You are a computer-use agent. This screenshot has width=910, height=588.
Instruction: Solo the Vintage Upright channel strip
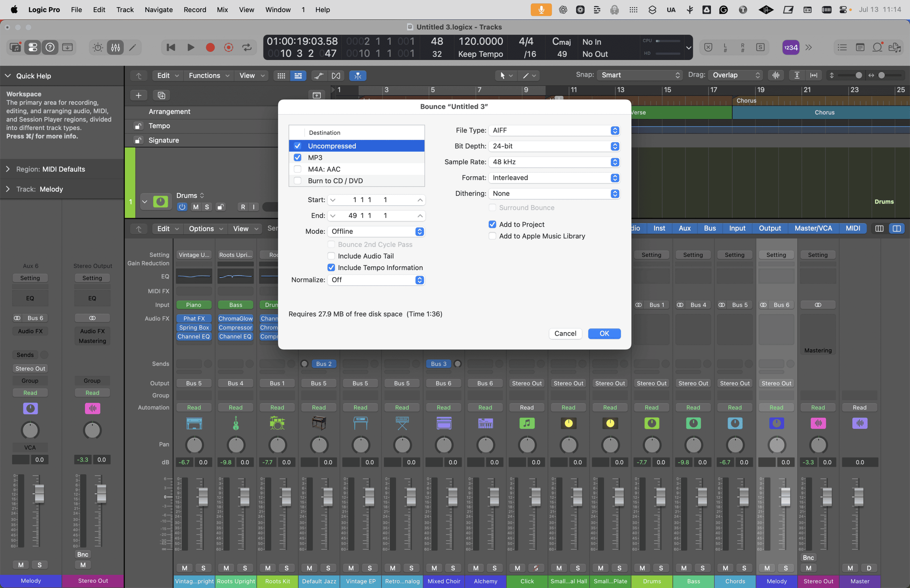click(203, 568)
